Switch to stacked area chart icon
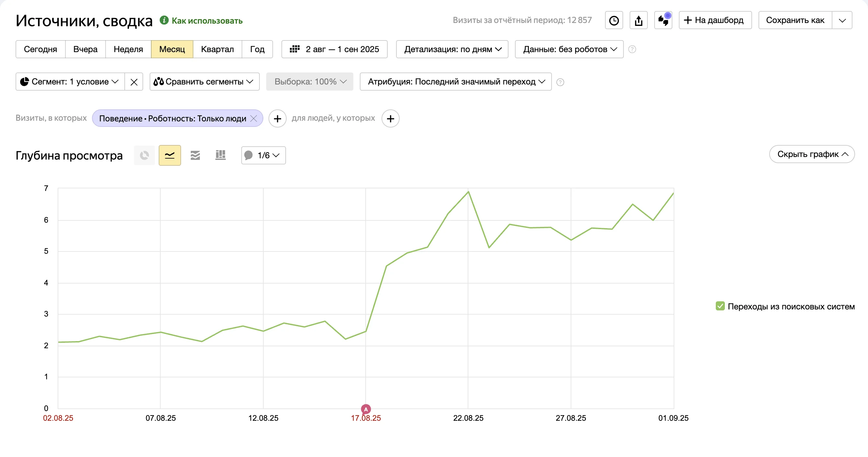 point(195,155)
